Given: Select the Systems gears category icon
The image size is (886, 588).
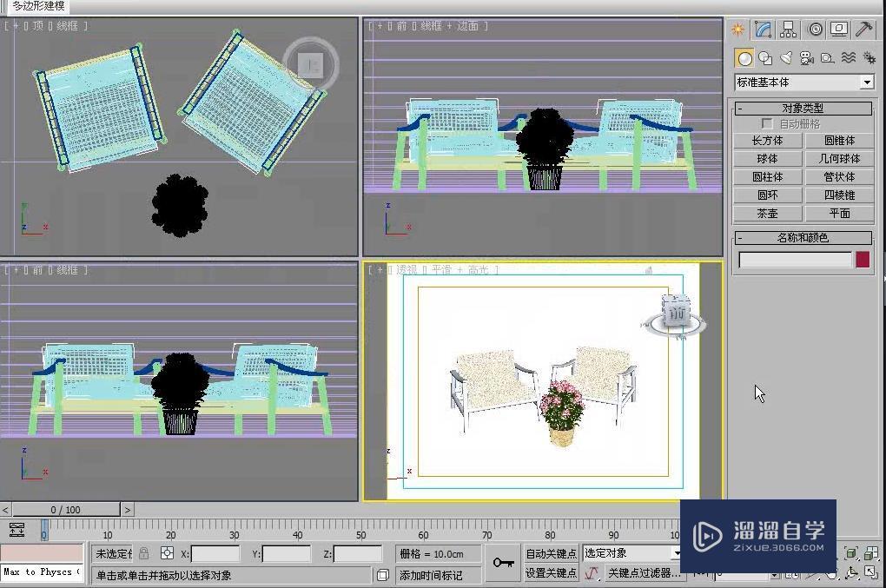Looking at the screenshot, I should click(869, 57).
